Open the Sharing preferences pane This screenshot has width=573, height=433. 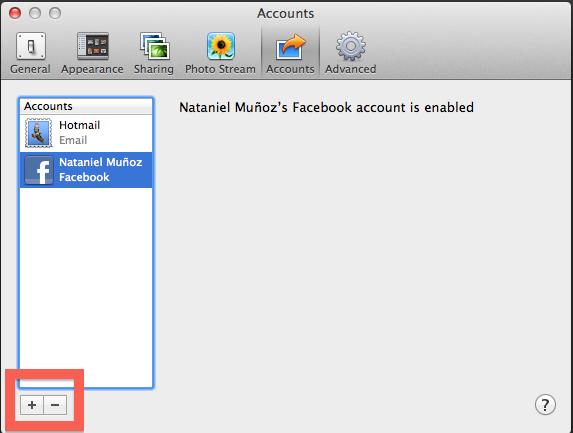click(x=154, y=53)
